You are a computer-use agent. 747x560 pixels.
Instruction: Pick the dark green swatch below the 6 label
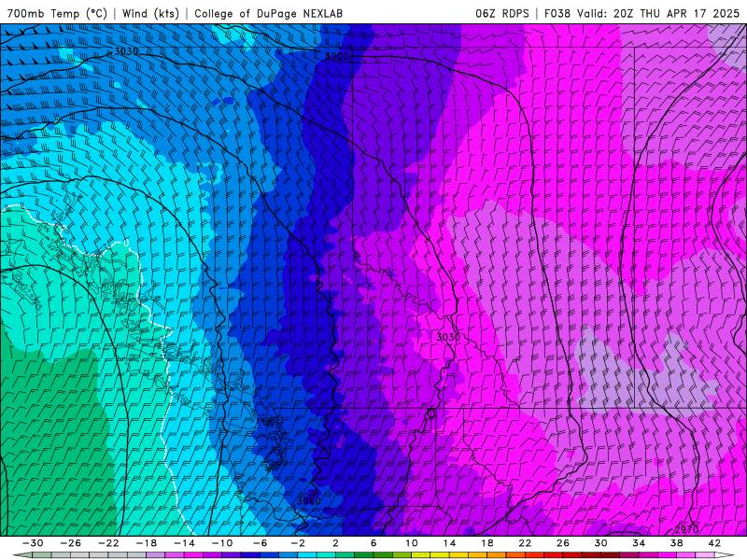coord(383,555)
